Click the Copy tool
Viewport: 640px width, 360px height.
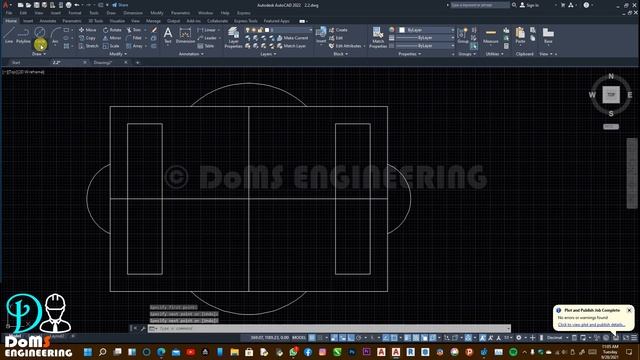(87, 38)
